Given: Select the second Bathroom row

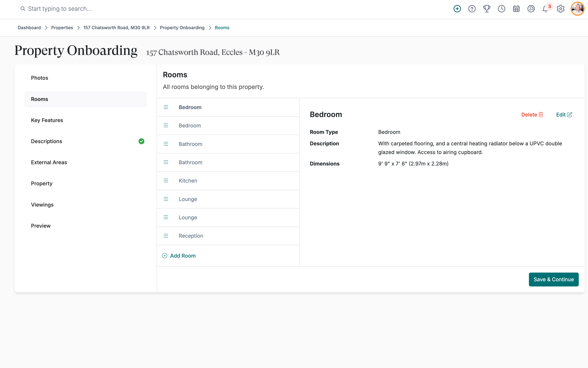Looking at the screenshot, I should (x=228, y=162).
